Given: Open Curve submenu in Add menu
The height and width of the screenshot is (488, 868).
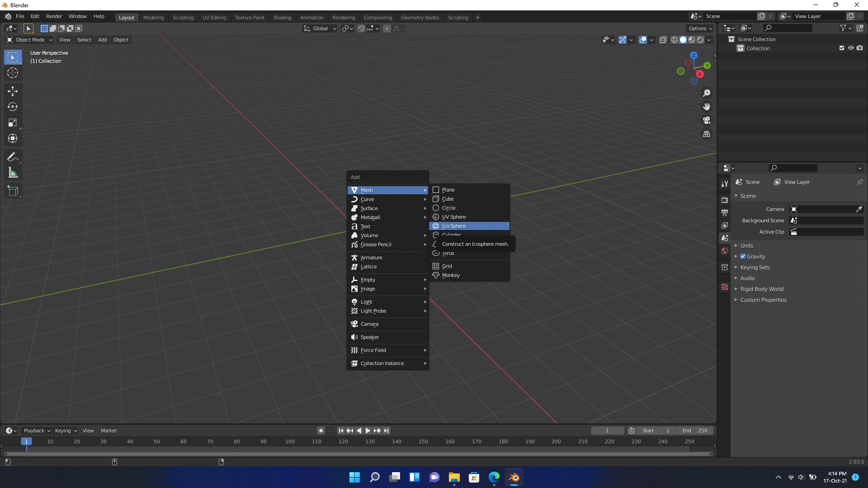Looking at the screenshot, I should click(x=388, y=199).
